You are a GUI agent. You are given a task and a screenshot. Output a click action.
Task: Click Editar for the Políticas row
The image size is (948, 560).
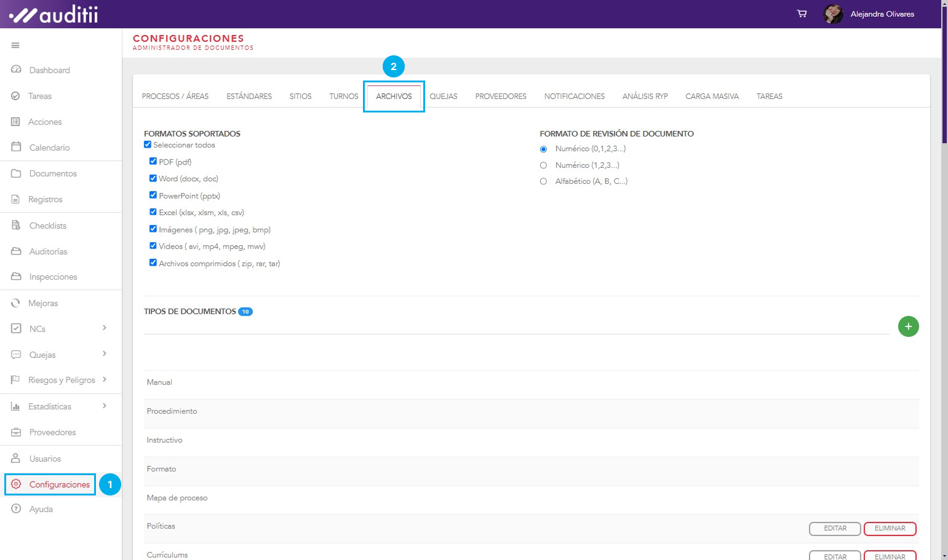click(835, 529)
